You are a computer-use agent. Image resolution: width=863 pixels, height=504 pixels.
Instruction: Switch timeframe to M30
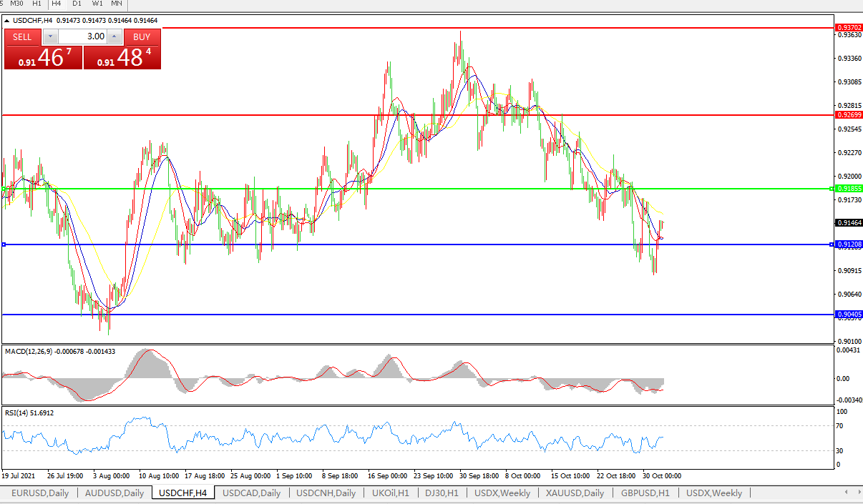(17, 4)
